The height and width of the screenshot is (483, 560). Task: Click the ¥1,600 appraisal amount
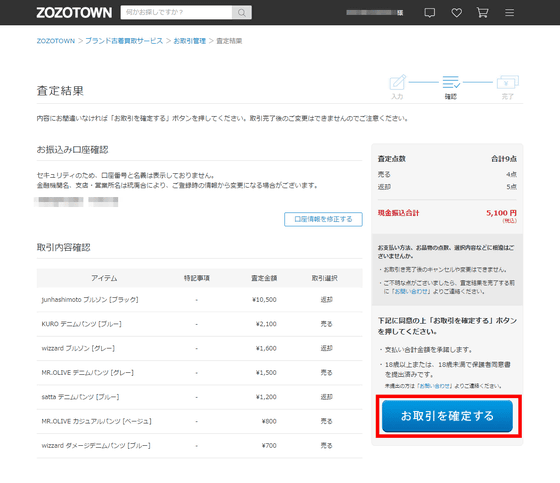[x=266, y=348]
